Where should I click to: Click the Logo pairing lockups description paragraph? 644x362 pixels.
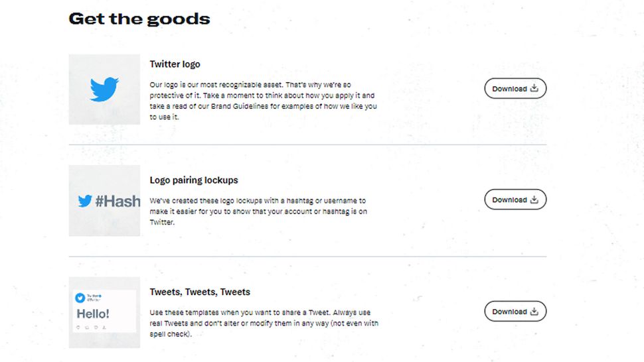point(258,211)
